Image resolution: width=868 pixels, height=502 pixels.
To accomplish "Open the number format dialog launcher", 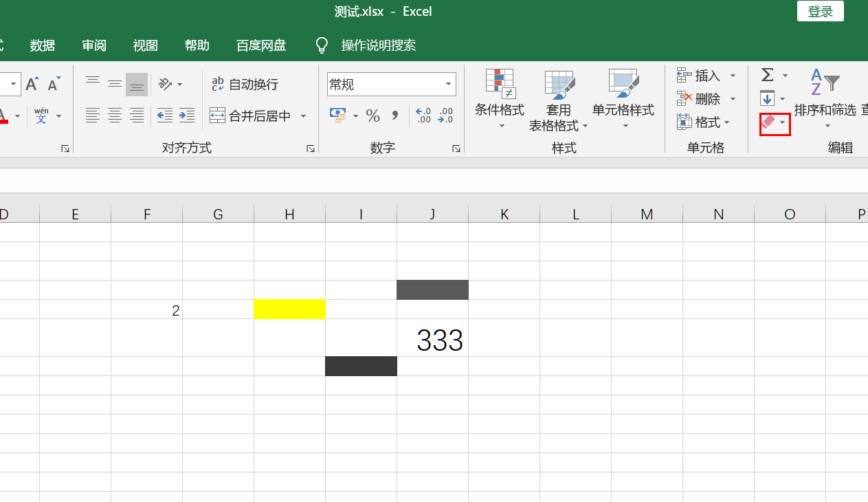I will [x=456, y=148].
